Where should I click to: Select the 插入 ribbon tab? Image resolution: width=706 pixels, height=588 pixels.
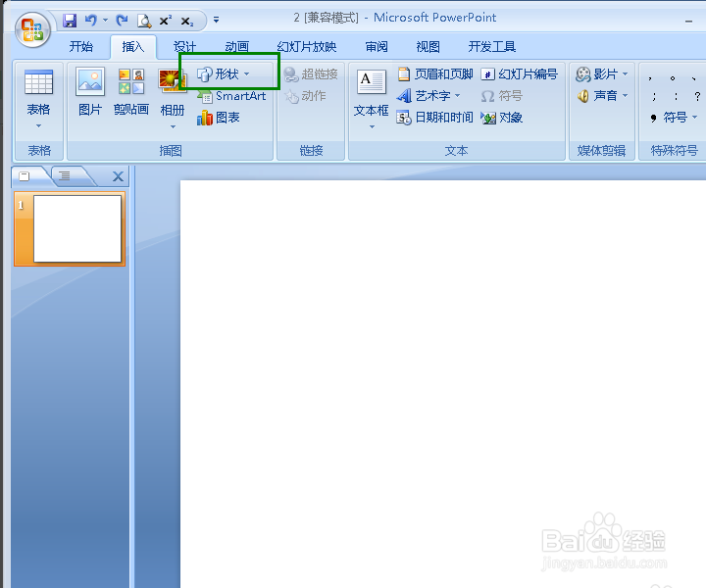tap(132, 47)
